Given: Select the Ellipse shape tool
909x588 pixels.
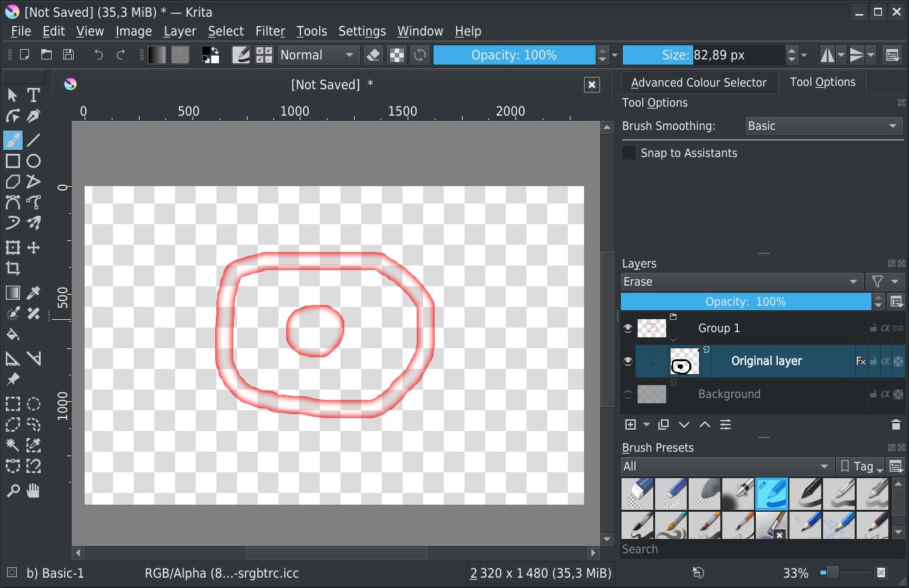Looking at the screenshot, I should pos(34,161).
